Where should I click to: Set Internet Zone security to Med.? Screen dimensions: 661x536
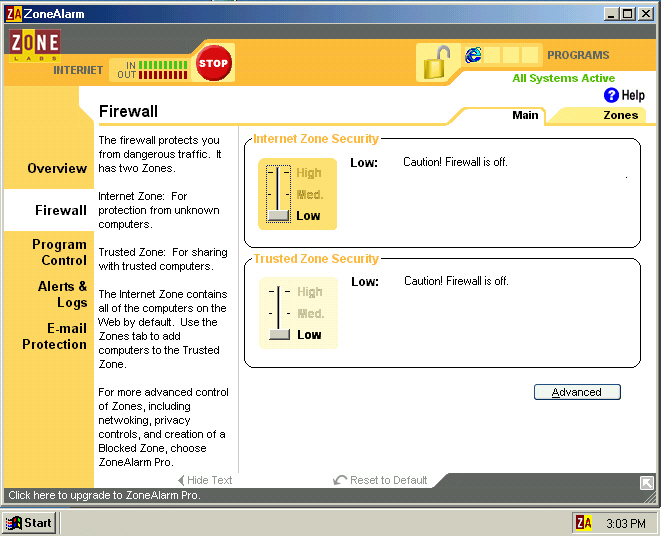(310, 195)
